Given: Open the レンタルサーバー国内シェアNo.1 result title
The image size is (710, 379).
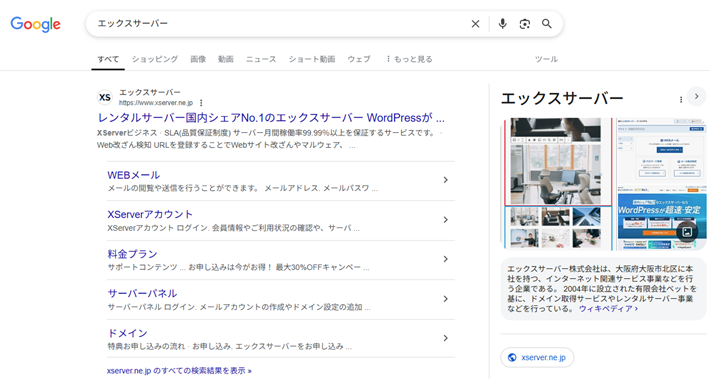Looking at the screenshot, I should [x=271, y=118].
